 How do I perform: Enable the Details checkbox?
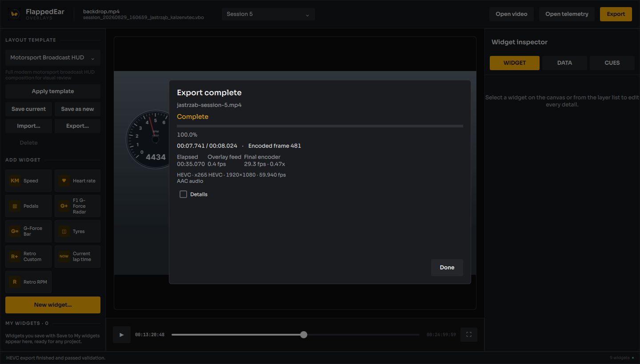183,194
